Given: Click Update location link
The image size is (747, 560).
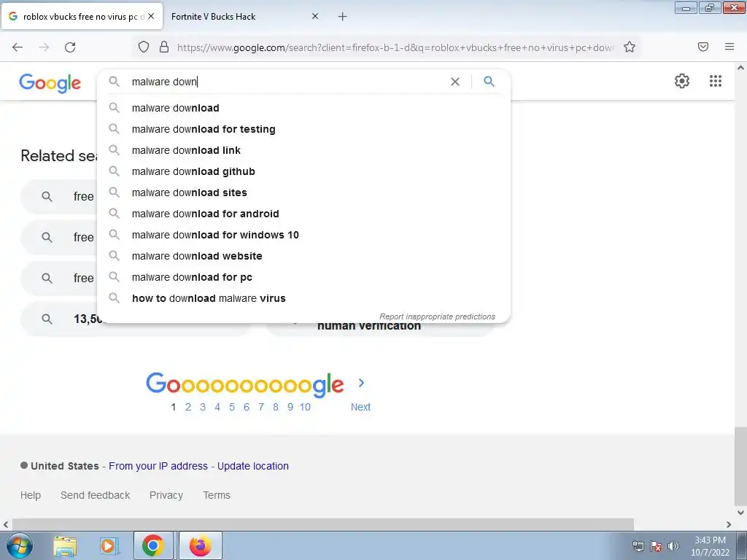Looking at the screenshot, I should pos(253,466).
